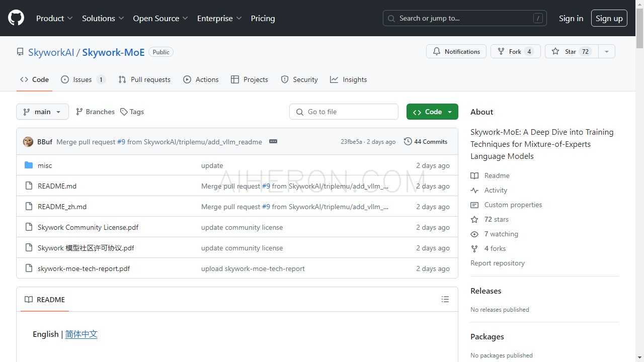Screen dimensions: 644x362
Task: Open commit 23fbe5a
Action: click(351, 142)
